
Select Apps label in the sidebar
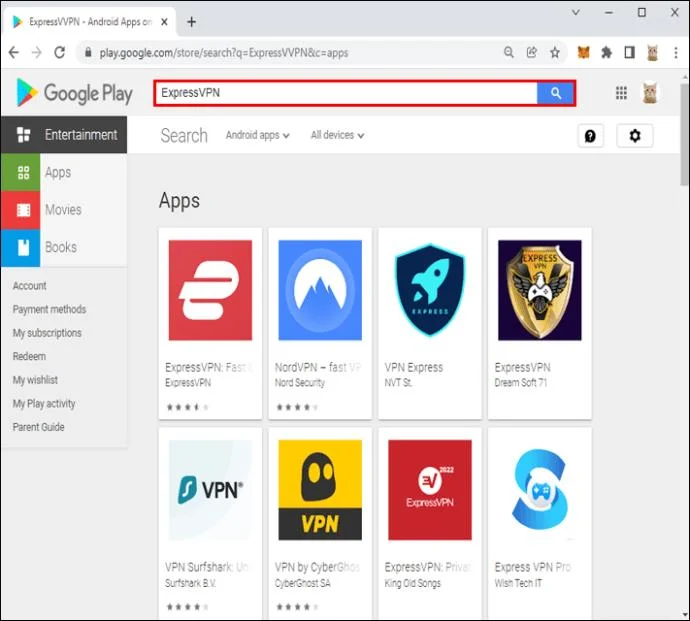(58, 173)
